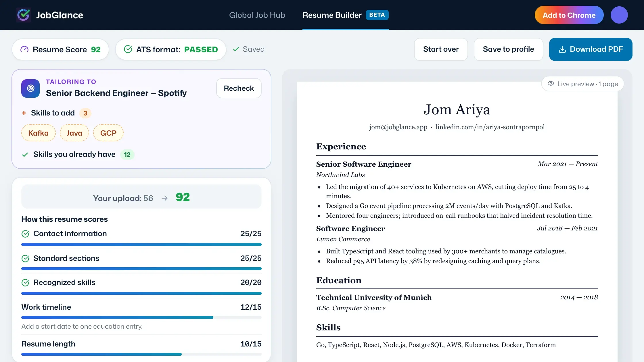Click jom@jobglance.app email in preview
This screenshot has width=644, height=362.
398,127
